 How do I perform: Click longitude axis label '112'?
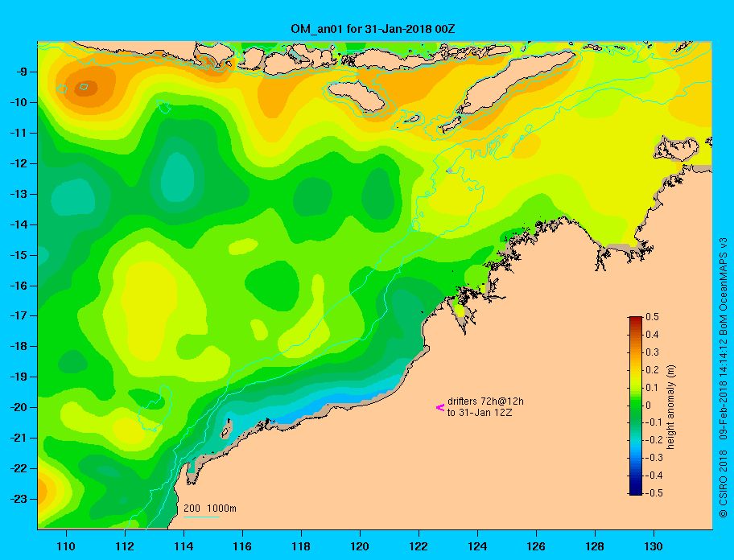coord(125,546)
